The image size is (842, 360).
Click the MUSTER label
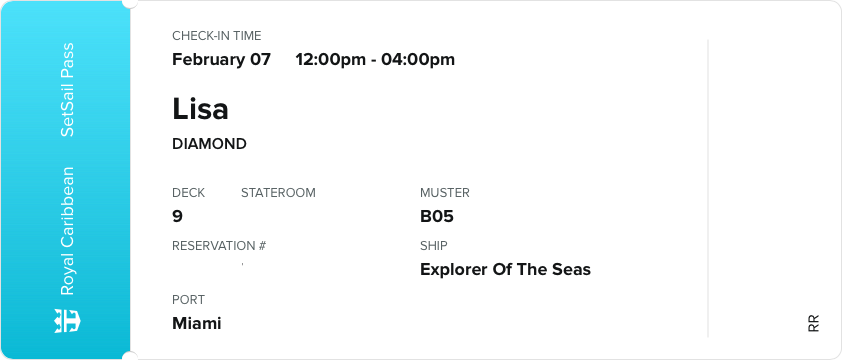point(445,193)
